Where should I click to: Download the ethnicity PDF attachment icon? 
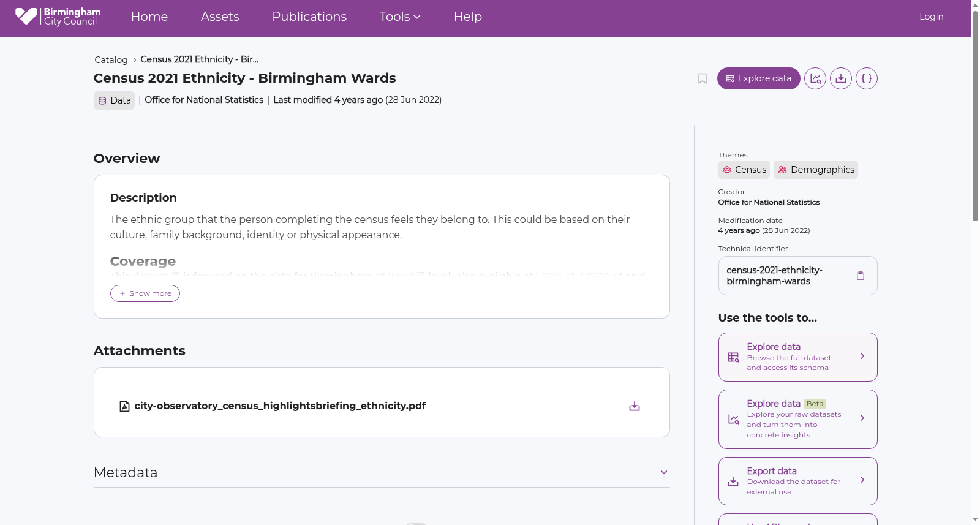[635, 406]
